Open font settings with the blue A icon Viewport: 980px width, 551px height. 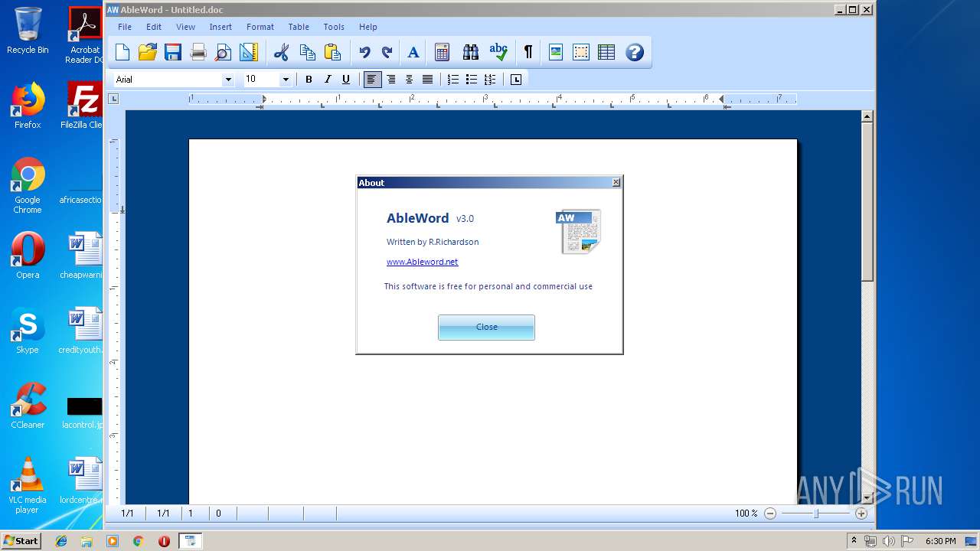(413, 52)
